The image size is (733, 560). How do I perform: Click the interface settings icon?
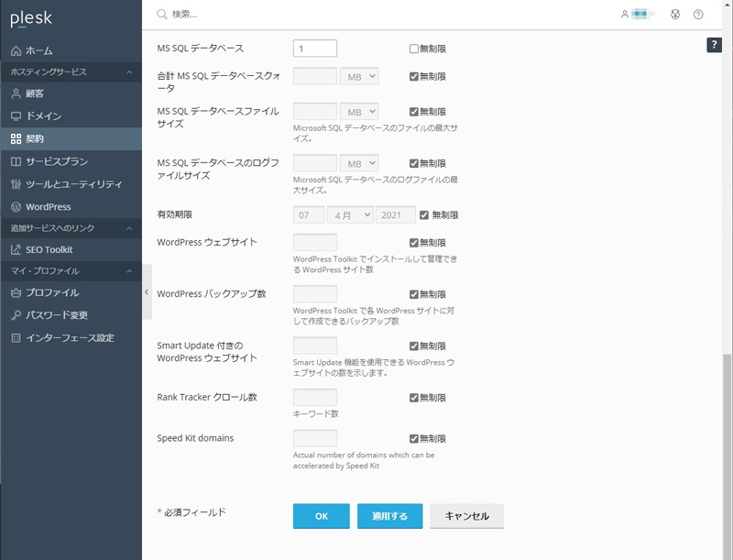click(16, 337)
